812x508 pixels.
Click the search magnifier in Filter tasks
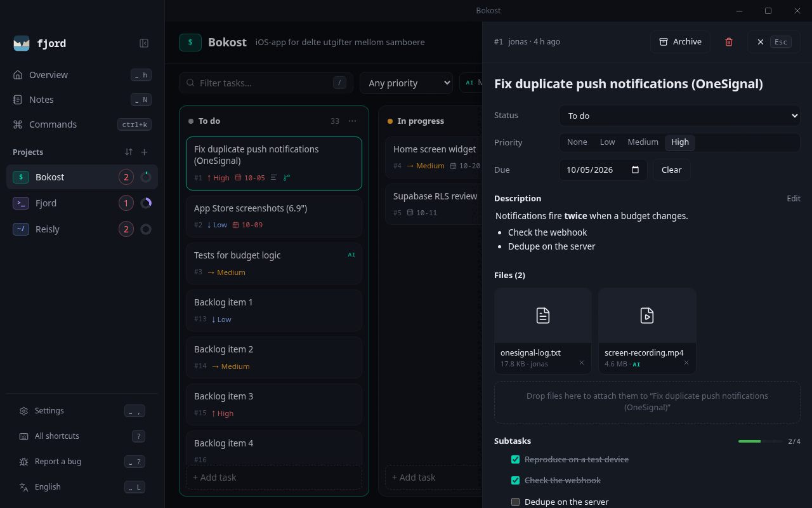tap(190, 83)
